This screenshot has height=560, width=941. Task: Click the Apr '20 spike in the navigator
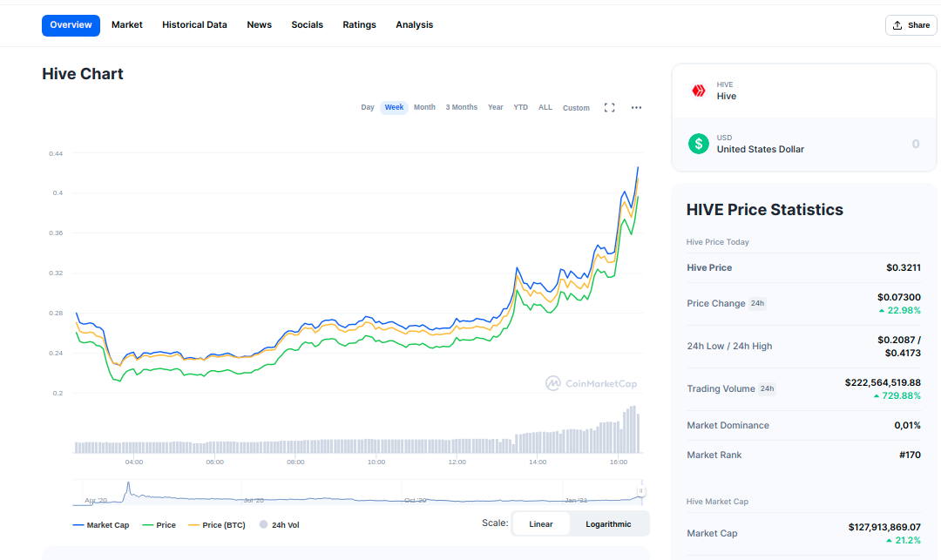(x=128, y=489)
